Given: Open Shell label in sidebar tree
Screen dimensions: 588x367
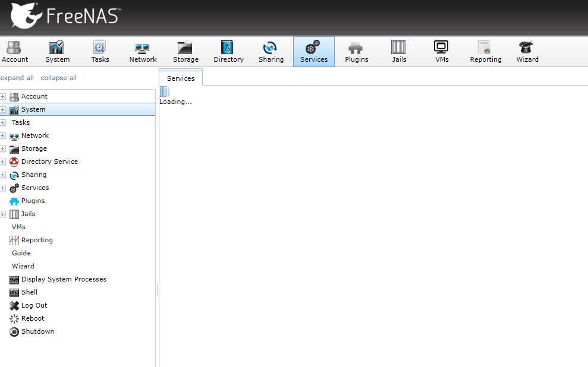Looking at the screenshot, I should (29, 293).
